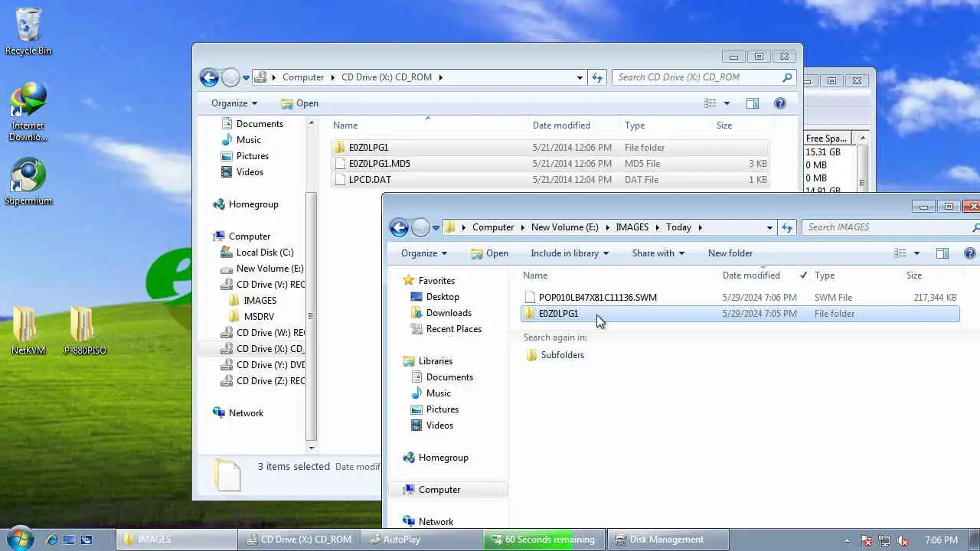Select the P-880PISO folder on the desktop
Screen dimensions: 980x551
pos(86,331)
